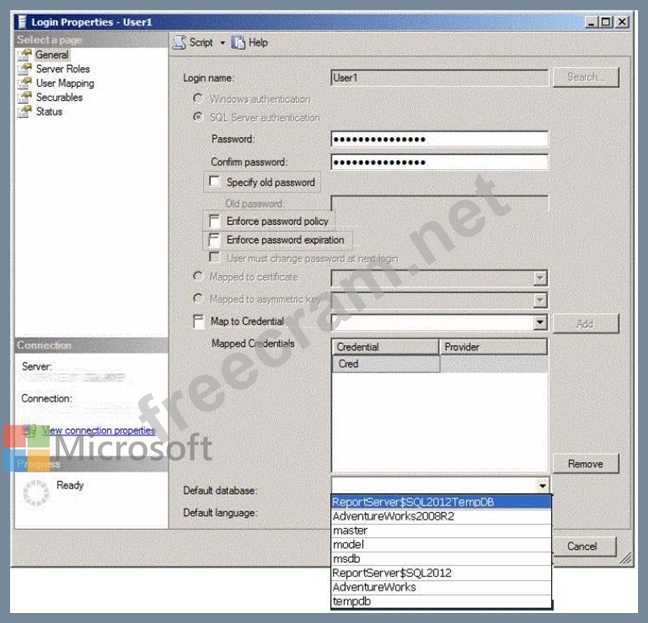Select Mapped to certificate radio button
The width and height of the screenshot is (648, 623).
pyautogui.click(x=198, y=276)
